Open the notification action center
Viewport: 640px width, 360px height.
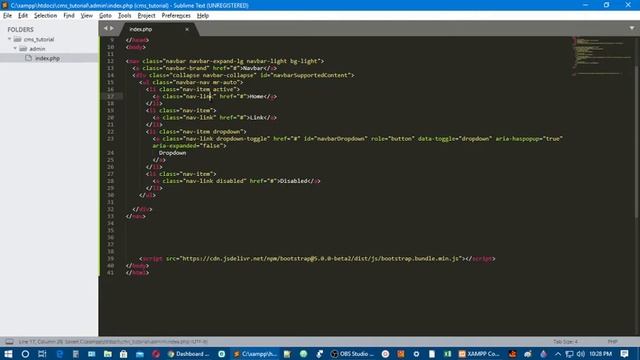click(624, 354)
